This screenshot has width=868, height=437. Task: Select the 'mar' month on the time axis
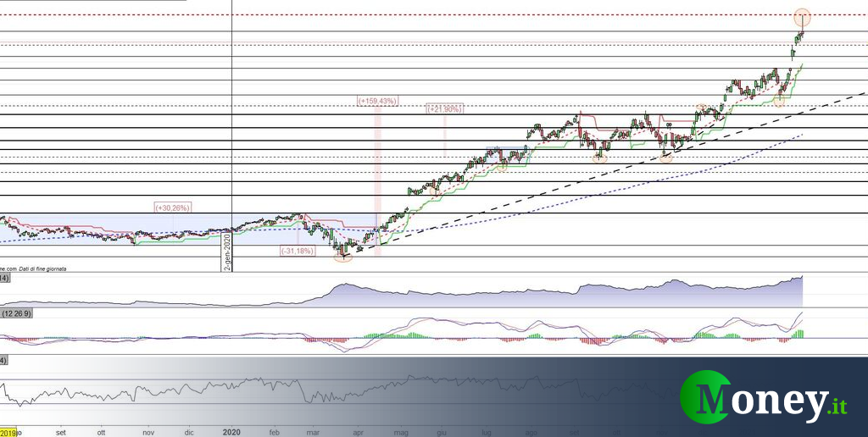pos(313,431)
